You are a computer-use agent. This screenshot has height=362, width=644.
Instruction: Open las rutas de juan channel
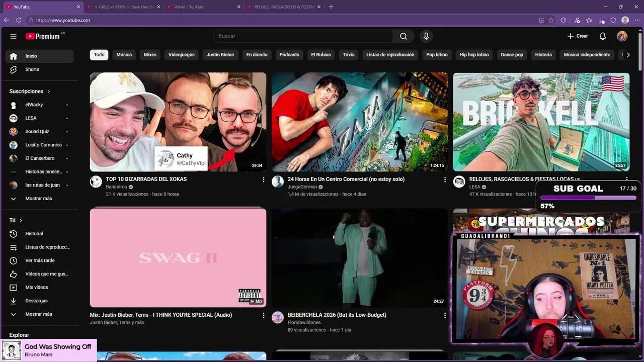(x=39, y=185)
